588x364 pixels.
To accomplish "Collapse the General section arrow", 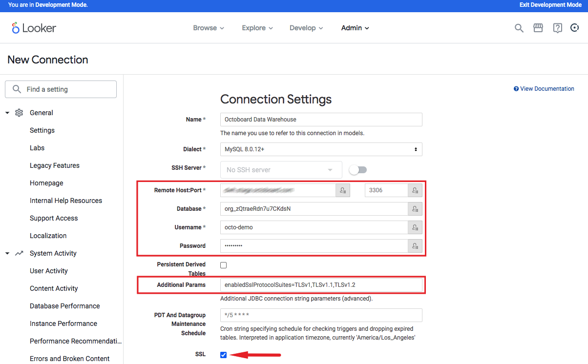I will pos(7,113).
